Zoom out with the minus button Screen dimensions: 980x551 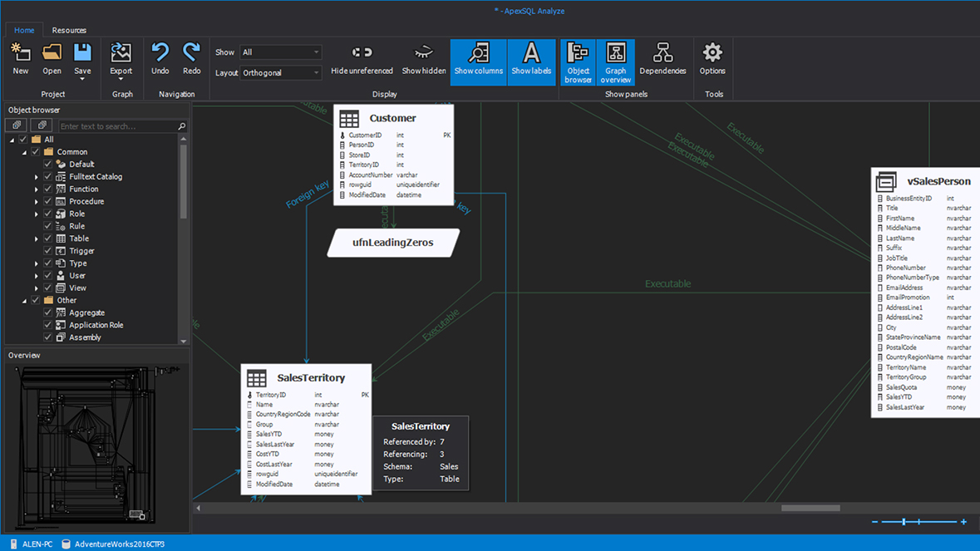pos(875,522)
